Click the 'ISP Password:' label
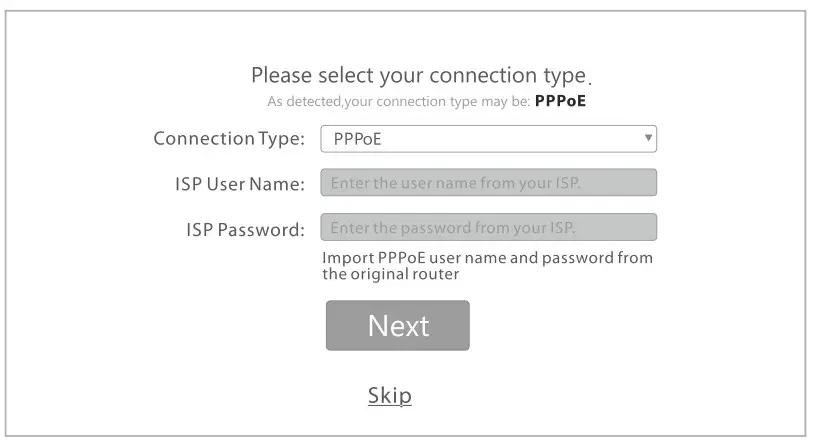 pyautogui.click(x=245, y=230)
